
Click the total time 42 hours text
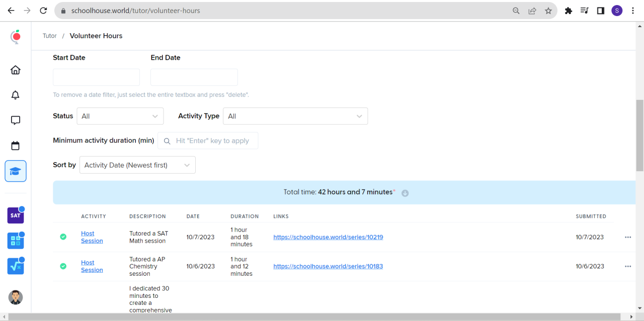tap(340, 192)
